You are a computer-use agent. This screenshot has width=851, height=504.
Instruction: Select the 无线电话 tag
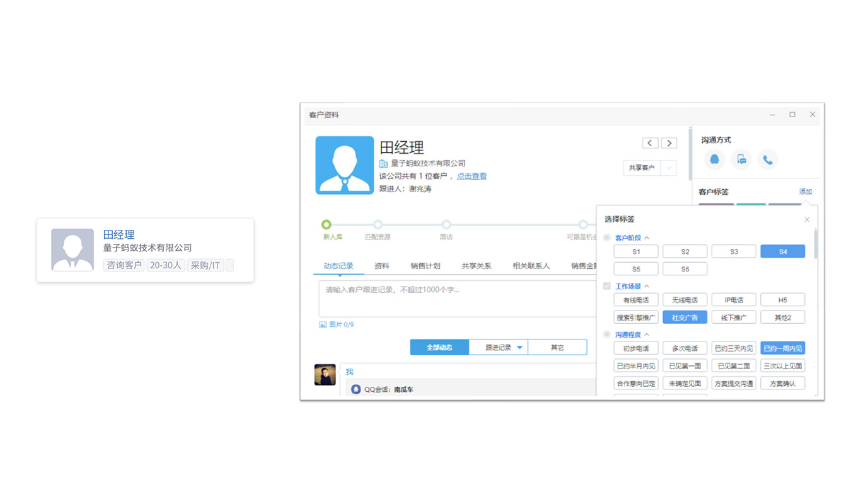(x=685, y=300)
